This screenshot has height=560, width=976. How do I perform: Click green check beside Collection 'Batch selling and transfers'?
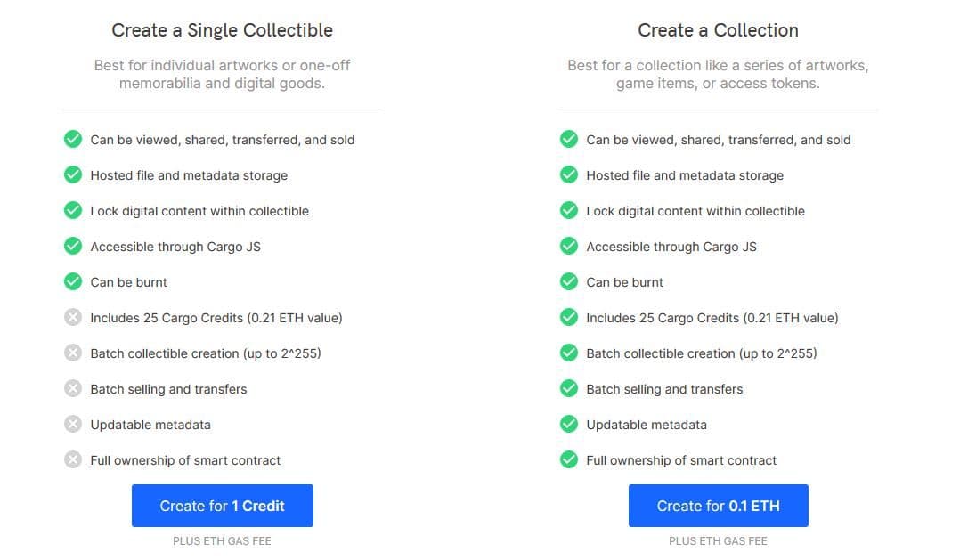coord(569,389)
